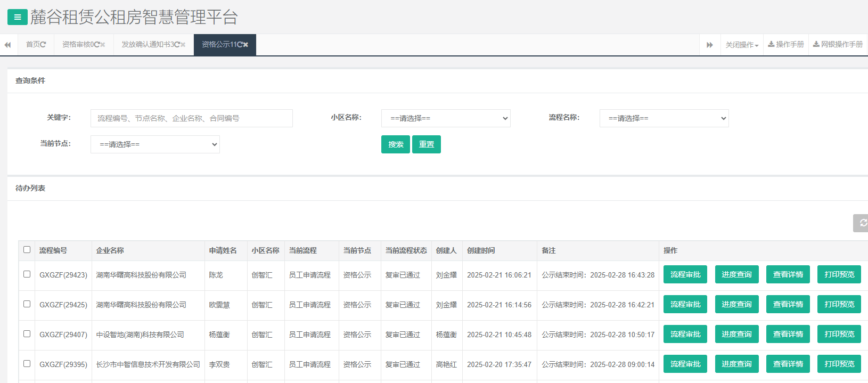Viewport: 868px width, 383px height.
Task: Check the row for GXGZF(29423)
Action: (27, 274)
